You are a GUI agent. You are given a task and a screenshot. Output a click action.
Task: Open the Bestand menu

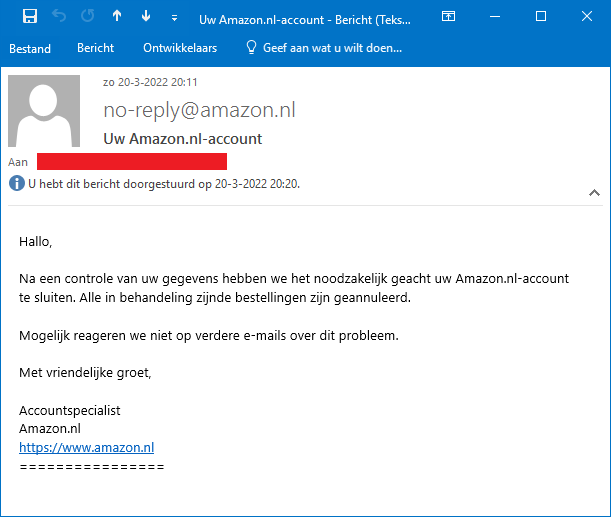(30, 48)
